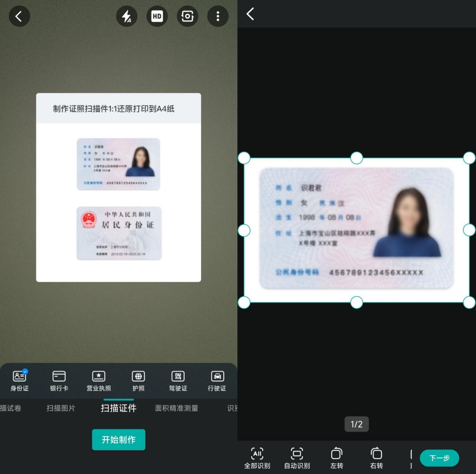Tap 开始制作 to start scanning
This screenshot has width=476, height=474.
pos(119,439)
